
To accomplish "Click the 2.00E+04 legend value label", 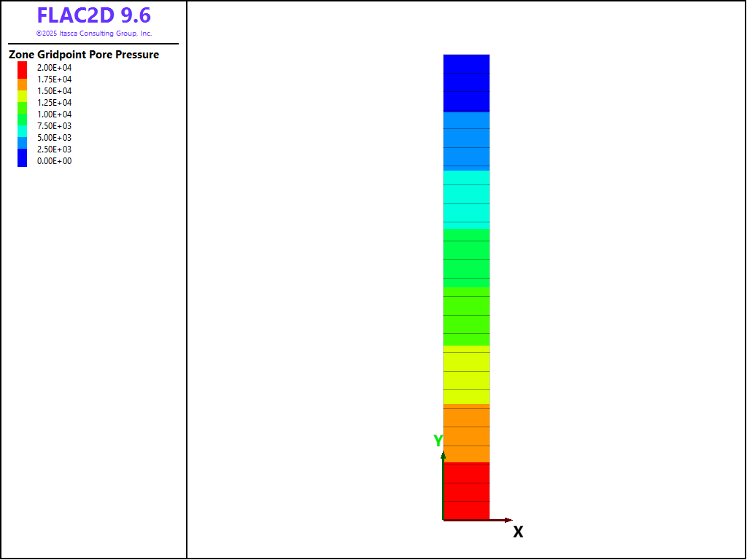I will click(55, 68).
